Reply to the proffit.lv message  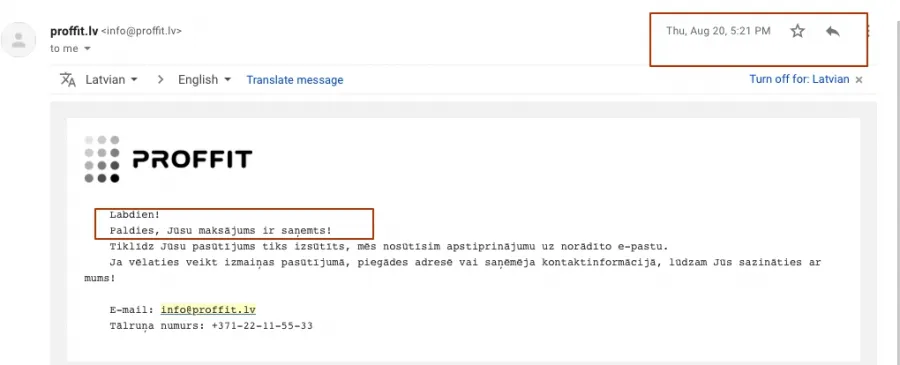tap(833, 31)
